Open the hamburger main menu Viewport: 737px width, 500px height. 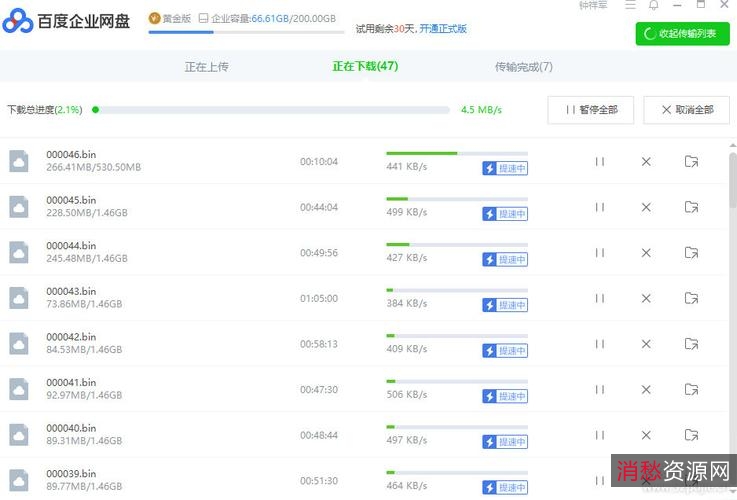pyautogui.click(x=630, y=5)
